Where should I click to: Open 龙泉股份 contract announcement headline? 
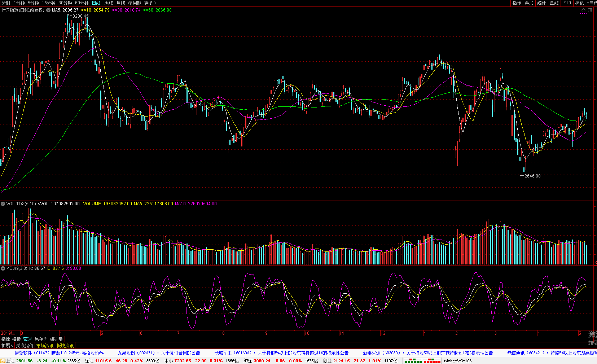point(159,353)
